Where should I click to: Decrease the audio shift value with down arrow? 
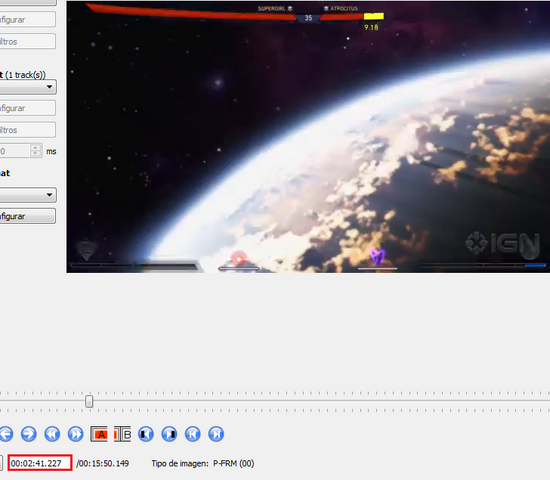tap(35, 154)
